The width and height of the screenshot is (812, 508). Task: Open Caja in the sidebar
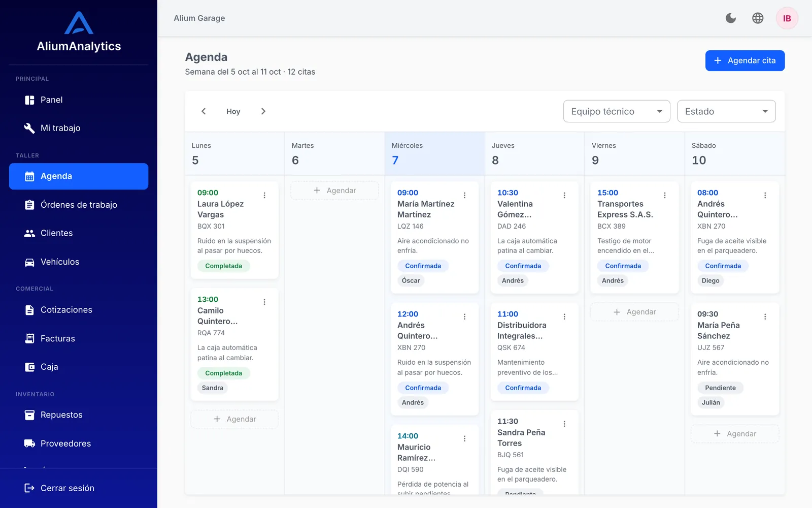click(79, 367)
